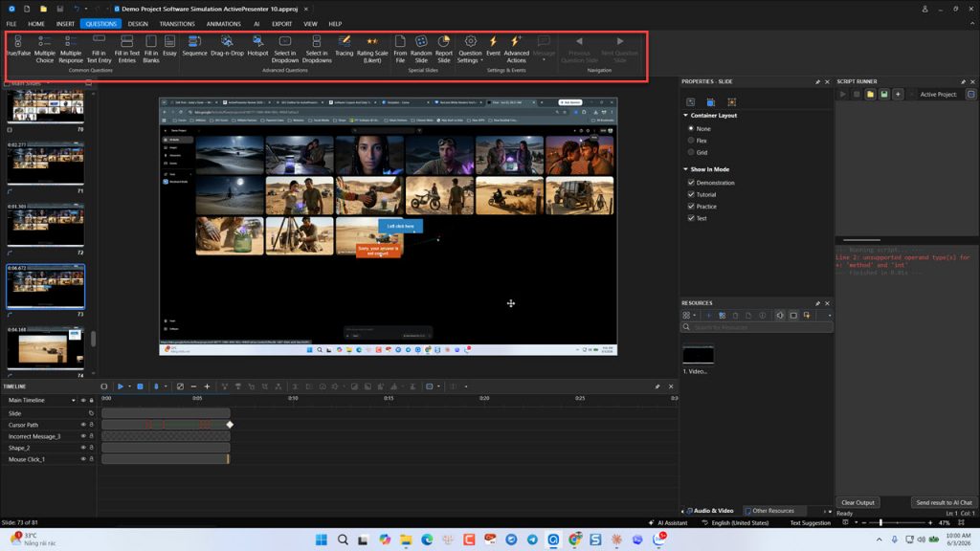Image resolution: width=980 pixels, height=551 pixels.
Task: Zoom out the timeline
Action: (x=193, y=386)
